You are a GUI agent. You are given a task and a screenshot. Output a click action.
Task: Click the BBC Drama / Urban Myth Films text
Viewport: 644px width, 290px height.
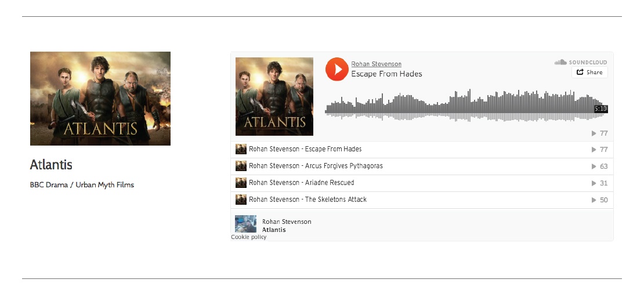(82, 185)
